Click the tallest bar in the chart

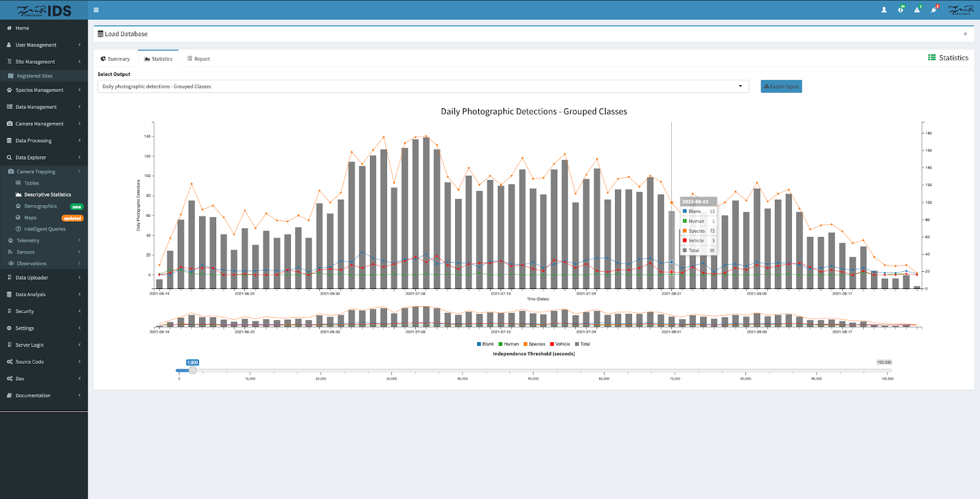tap(426, 212)
